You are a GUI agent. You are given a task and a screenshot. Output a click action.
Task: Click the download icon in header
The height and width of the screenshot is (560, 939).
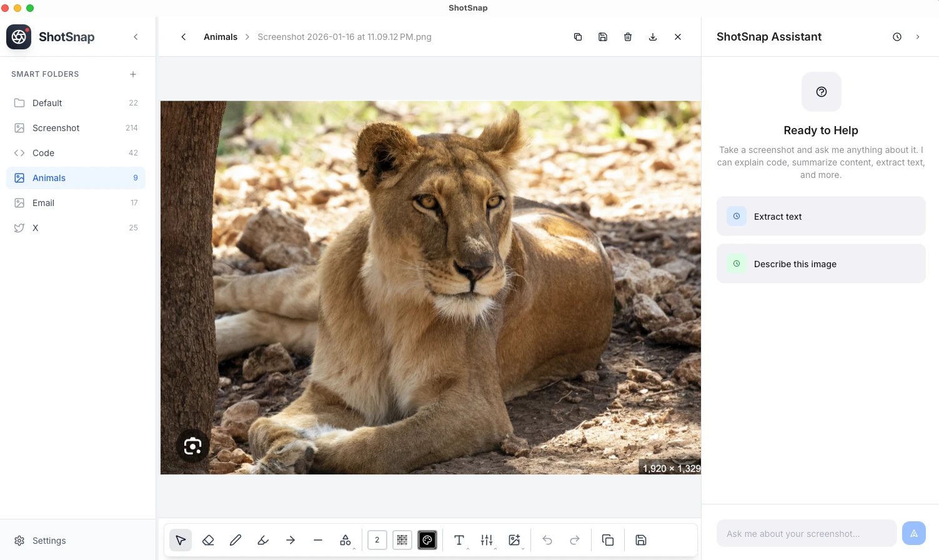point(653,37)
